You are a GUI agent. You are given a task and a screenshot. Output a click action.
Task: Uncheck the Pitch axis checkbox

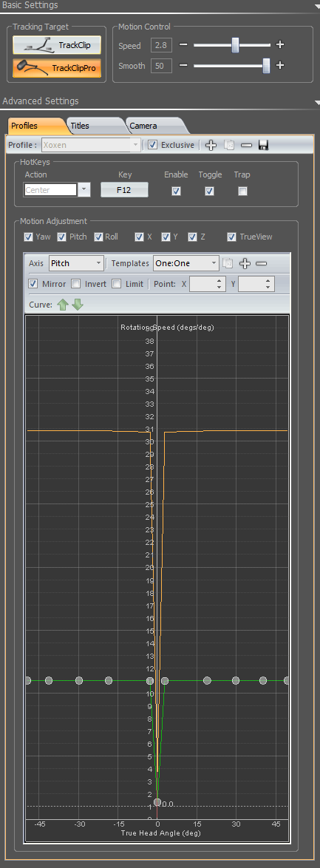(x=62, y=237)
